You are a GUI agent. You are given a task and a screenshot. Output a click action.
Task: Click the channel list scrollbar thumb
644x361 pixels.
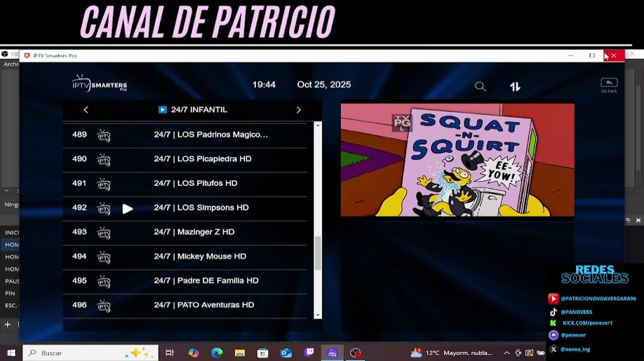(317, 253)
